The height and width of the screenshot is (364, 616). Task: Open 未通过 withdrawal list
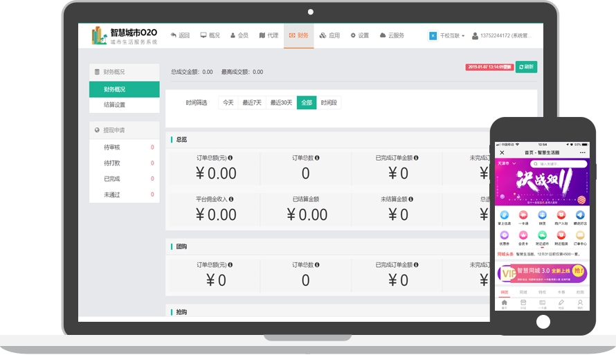coord(124,194)
